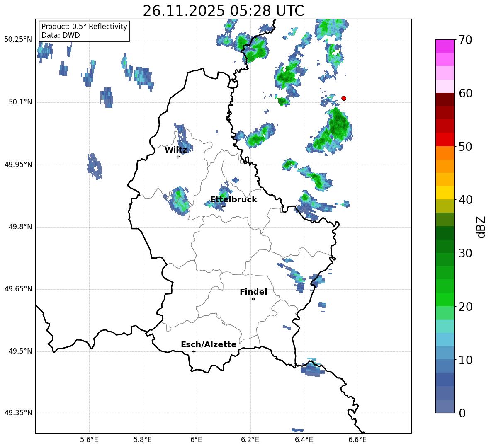Click the Esch/Alzette station cross marker
This screenshot has width=491, height=448.
(x=194, y=351)
